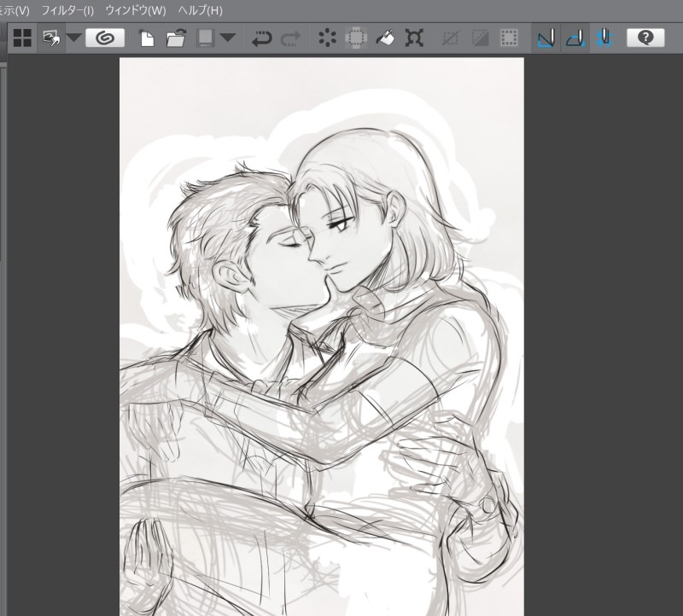
Task: Toggle snap to grid icon
Action: 604,38
